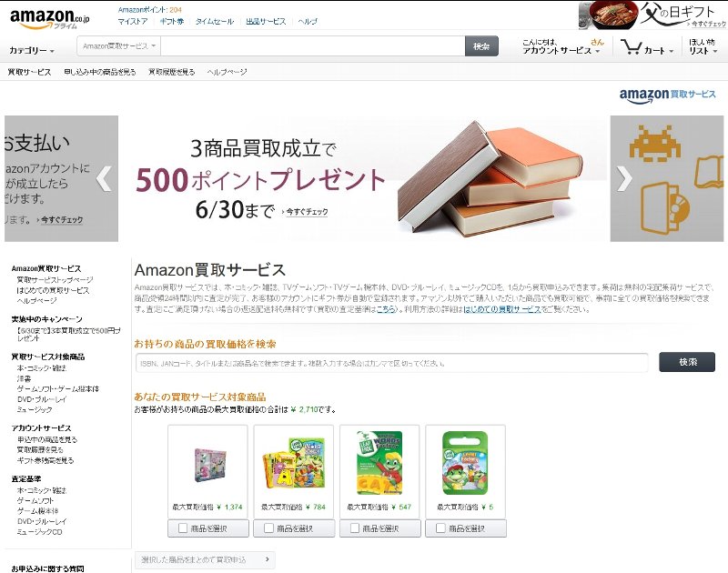Expand the カテゴリー dropdown
Viewport: 728px width, 573px height.
point(32,50)
